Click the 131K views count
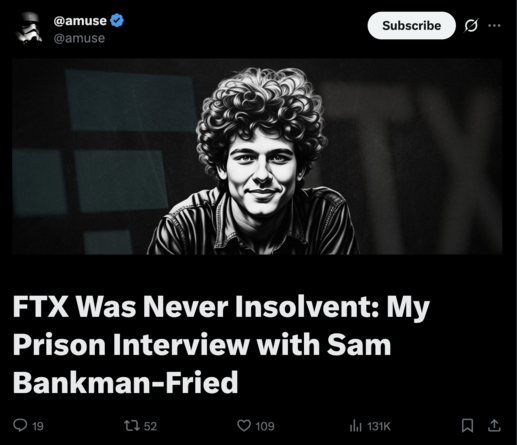Screen dimensions: 517x445 coord(379,426)
